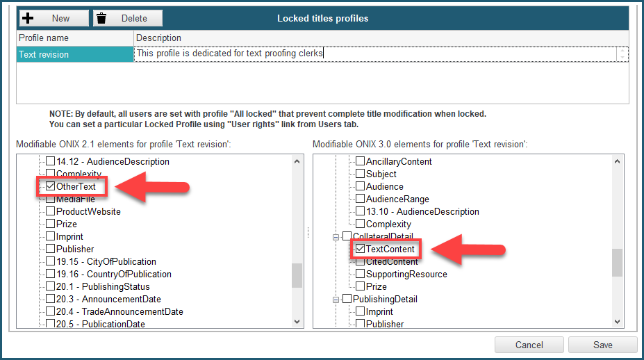Check the Imprint checkbox in ONIX 2.1 list
Image resolution: width=644 pixels, height=360 pixels.
[50, 236]
